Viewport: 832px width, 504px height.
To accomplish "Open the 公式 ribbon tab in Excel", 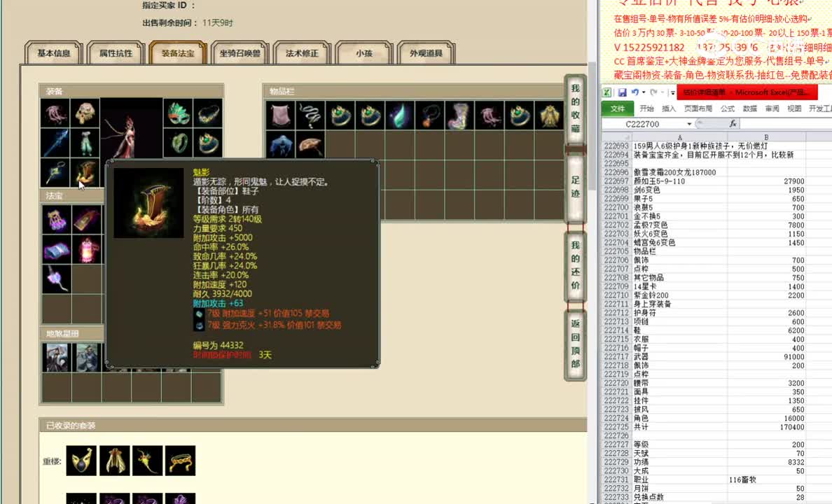I will [x=727, y=108].
